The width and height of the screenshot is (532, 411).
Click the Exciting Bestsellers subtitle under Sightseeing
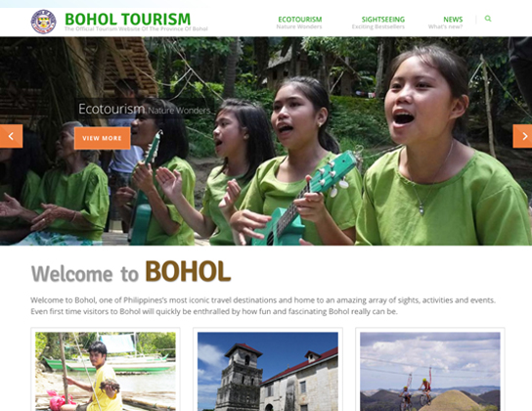click(378, 26)
